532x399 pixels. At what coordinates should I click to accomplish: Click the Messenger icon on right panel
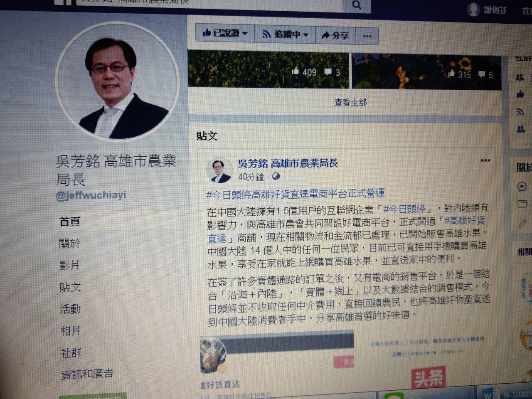[522, 186]
